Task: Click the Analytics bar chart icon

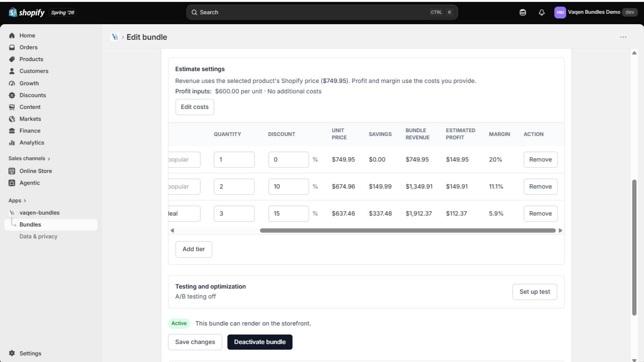Action: [x=12, y=143]
